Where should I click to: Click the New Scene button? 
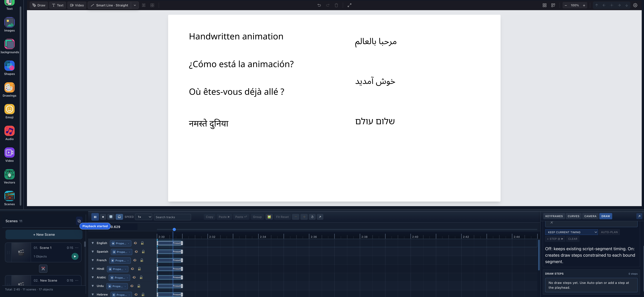click(x=44, y=235)
